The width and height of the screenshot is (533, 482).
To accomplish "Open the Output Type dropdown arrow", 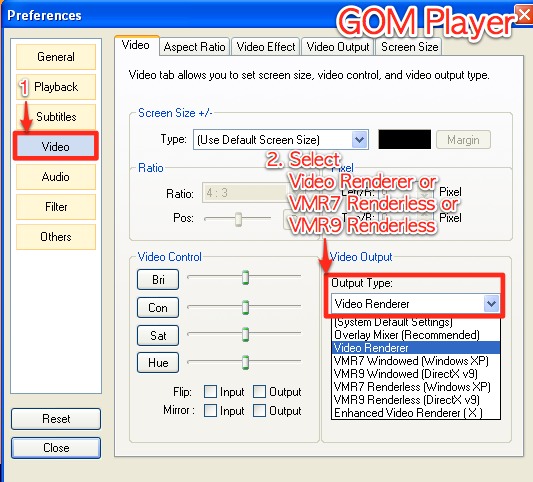I will coord(491,304).
